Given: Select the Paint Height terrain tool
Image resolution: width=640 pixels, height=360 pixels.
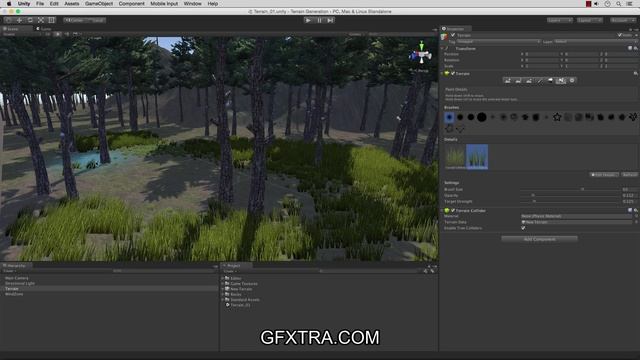Looking at the screenshot, I should pos(518,81).
